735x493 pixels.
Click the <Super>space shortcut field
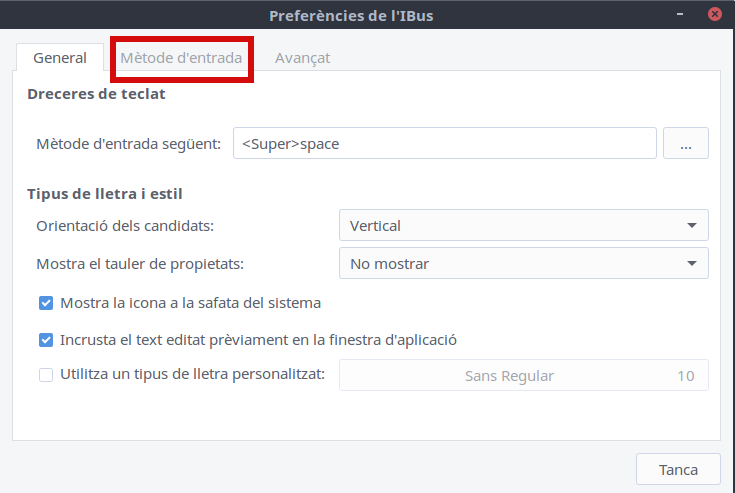(444, 144)
